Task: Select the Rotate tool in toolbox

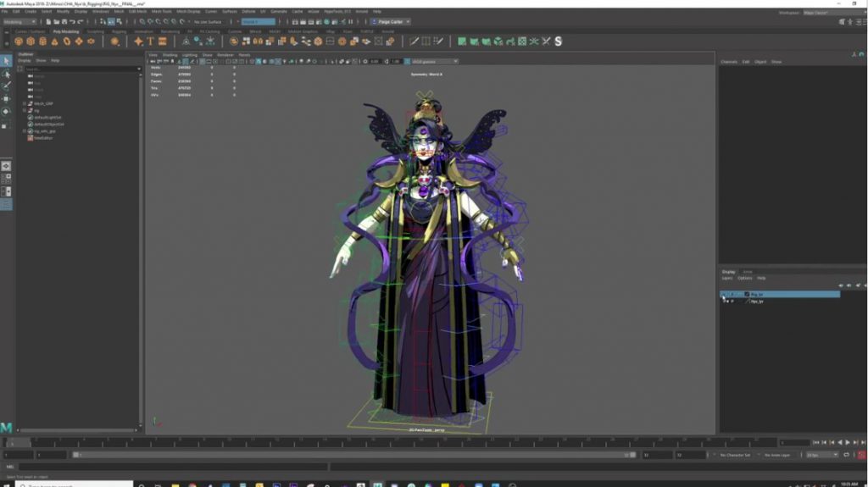Action: (x=6, y=111)
